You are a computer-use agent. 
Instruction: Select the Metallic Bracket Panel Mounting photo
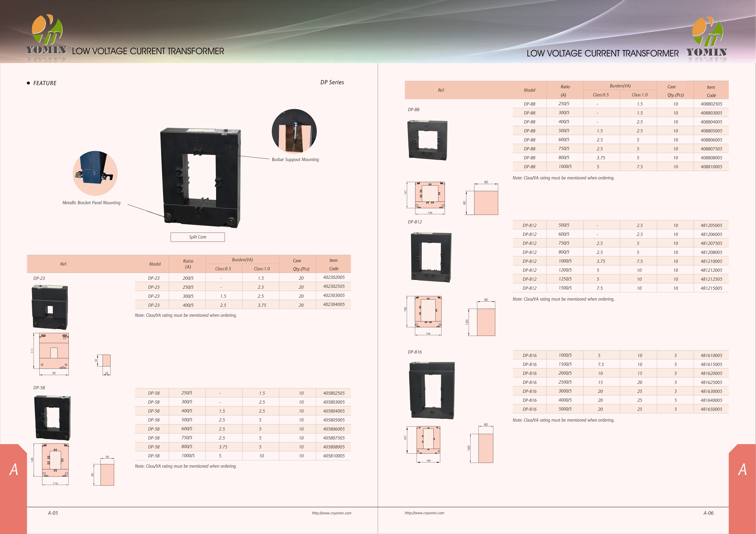(95, 173)
